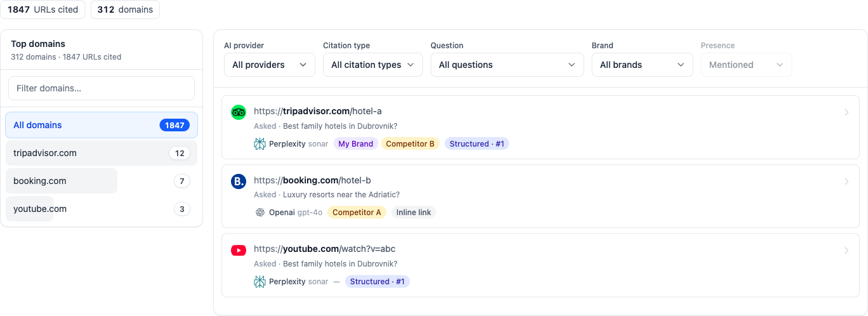Click the 312 domains badge
The image size is (868, 316).
pos(125,10)
